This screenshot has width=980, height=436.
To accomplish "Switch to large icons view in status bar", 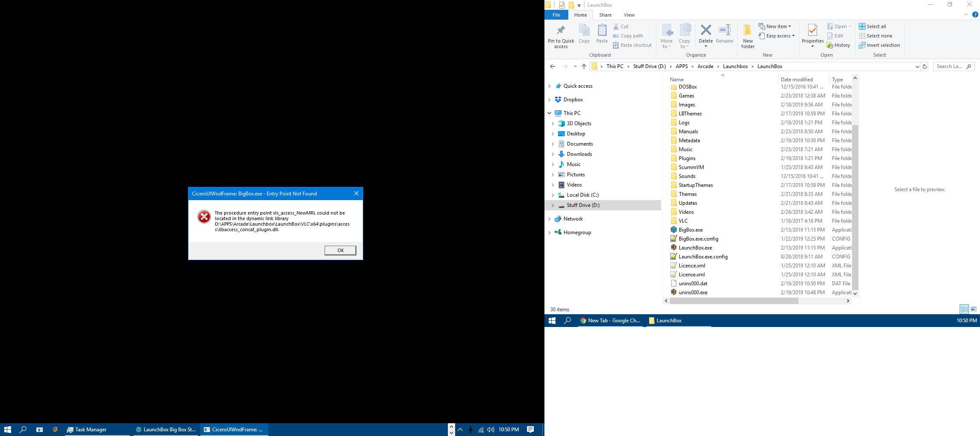I will [973, 309].
